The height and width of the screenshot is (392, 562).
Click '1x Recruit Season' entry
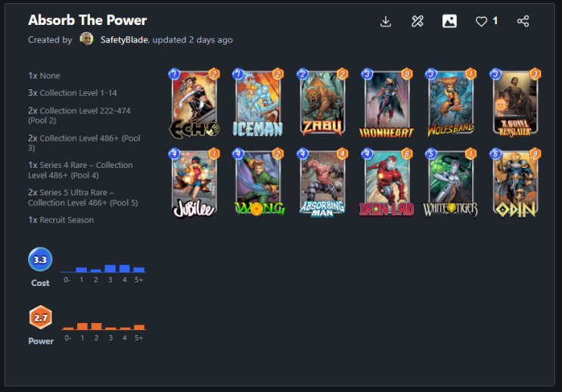[61, 220]
